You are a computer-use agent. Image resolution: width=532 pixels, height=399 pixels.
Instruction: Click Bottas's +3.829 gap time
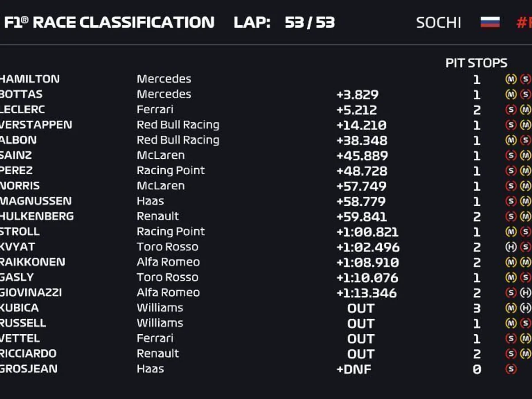coord(357,95)
